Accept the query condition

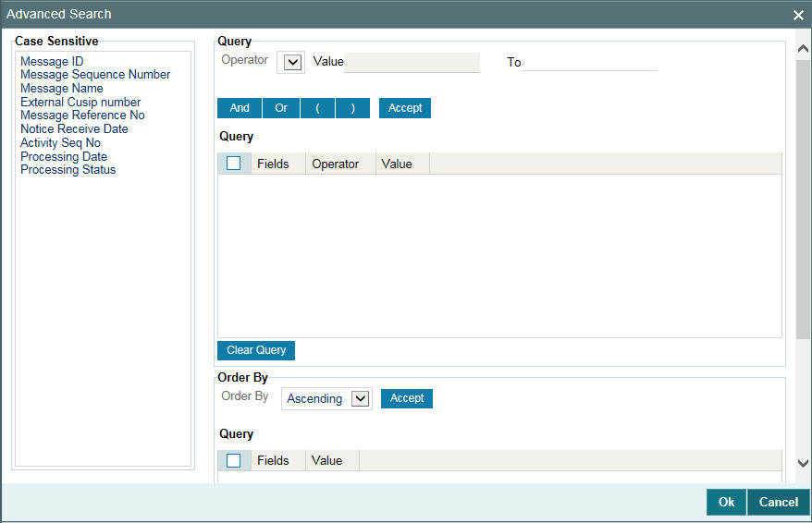[405, 108]
